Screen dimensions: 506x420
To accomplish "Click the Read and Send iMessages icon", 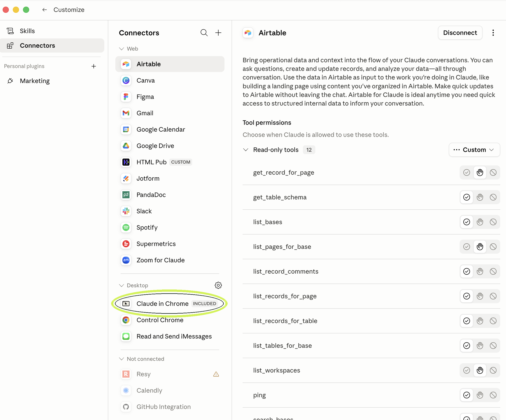I will 126,337.
